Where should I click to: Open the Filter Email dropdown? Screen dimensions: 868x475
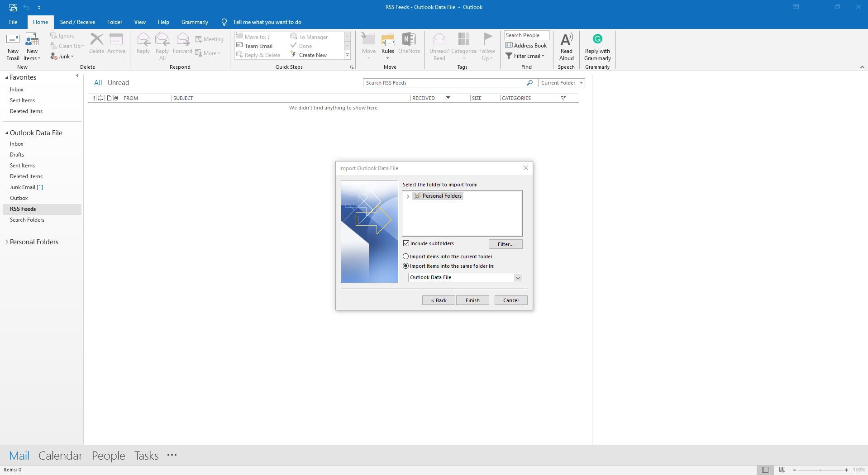click(x=543, y=56)
